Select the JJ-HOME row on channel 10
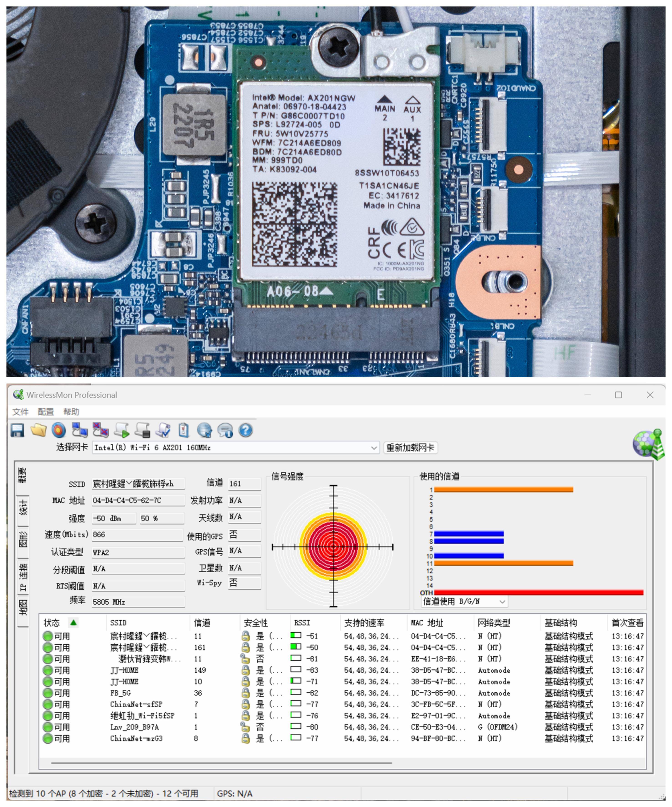Viewport: 672px width, 807px height. click(x=343, y=681)
